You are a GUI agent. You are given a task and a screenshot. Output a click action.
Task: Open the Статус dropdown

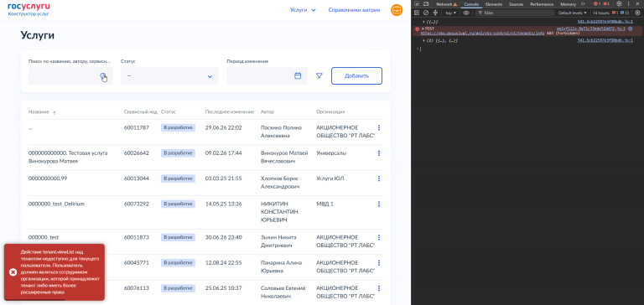point(169,76)
